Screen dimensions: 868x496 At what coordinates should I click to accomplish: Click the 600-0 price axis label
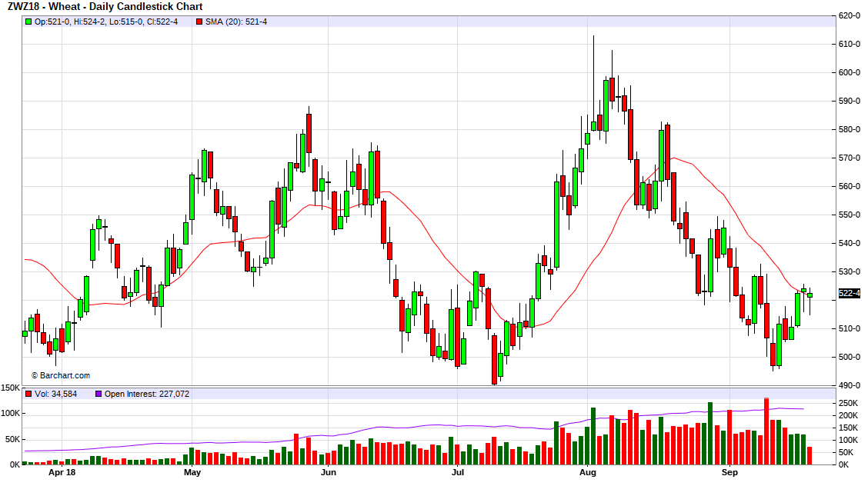point(849,72)
